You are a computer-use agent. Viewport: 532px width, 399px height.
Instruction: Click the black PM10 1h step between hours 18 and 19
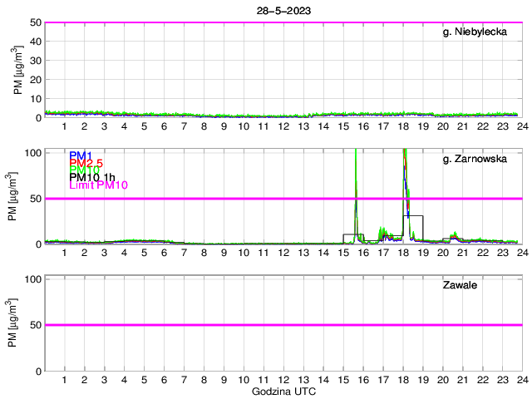(413, 216)
